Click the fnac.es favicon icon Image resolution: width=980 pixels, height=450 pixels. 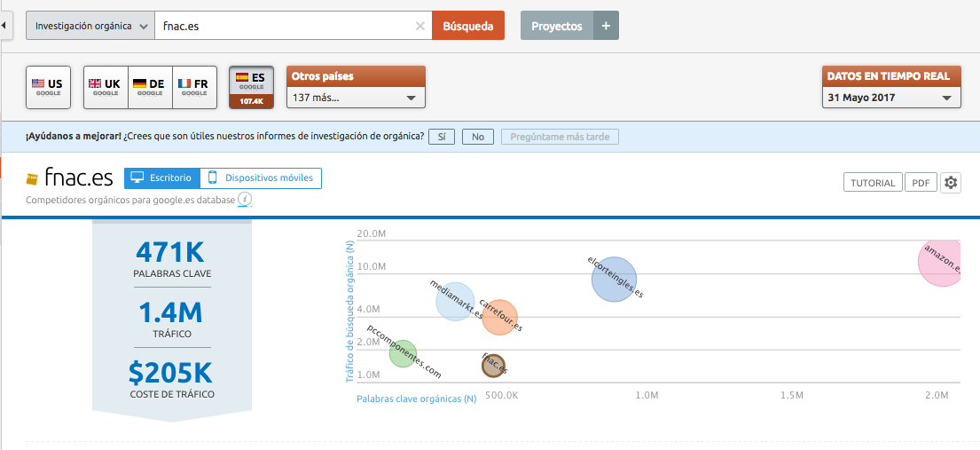32,179
